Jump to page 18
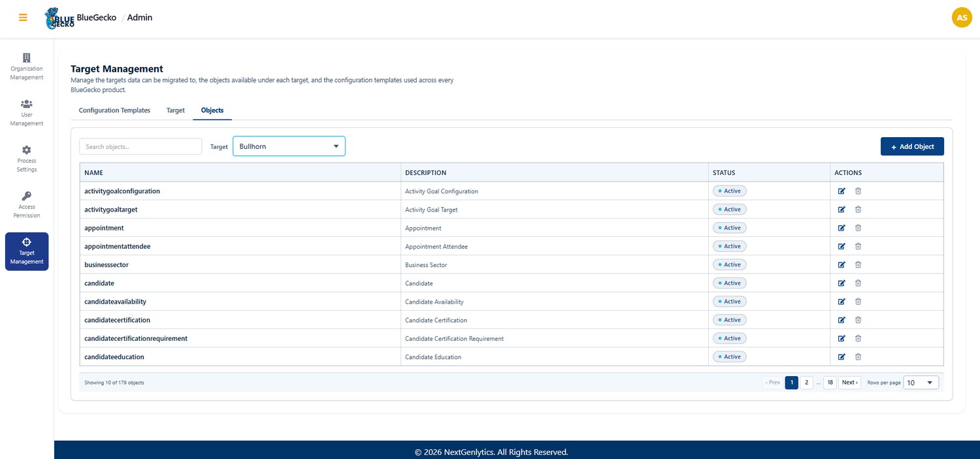The height and width of the screenshot is (459, 980). [x=830, y=383]
